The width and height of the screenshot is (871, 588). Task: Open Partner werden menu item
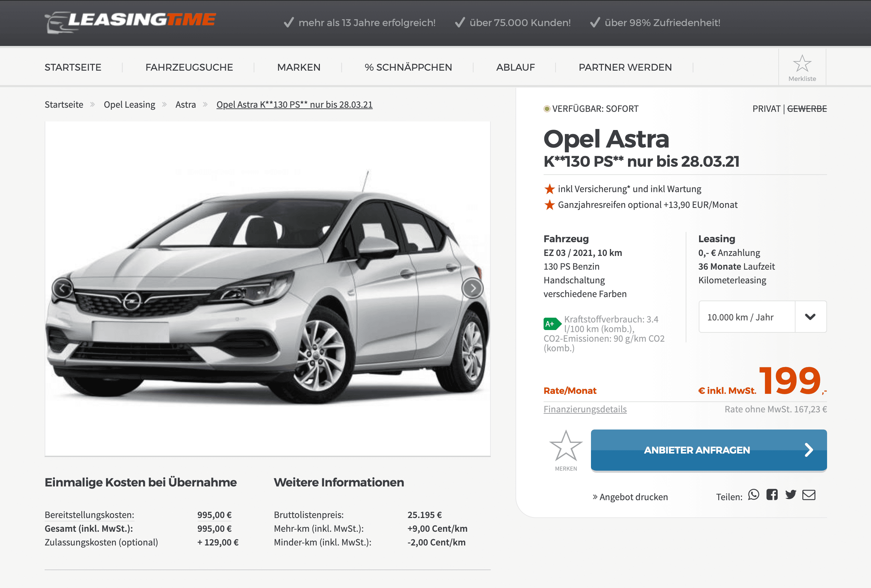pyautogui.click(x=625, y=68)
